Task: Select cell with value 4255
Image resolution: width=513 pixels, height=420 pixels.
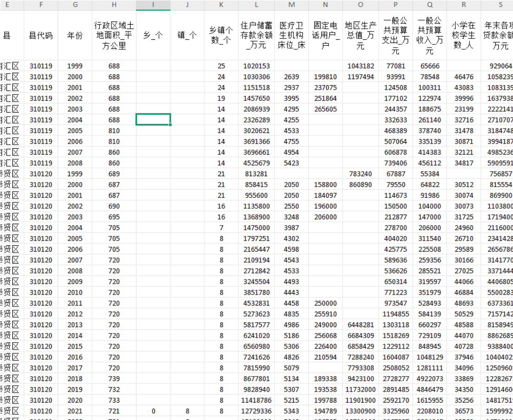Action: (x=291, y=120)
